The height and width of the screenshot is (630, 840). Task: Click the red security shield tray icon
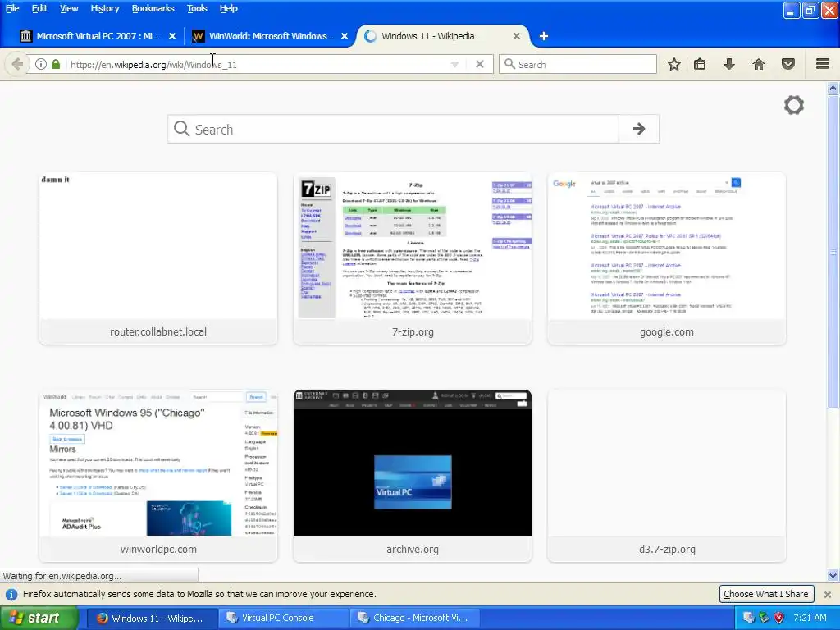(779, 618)
